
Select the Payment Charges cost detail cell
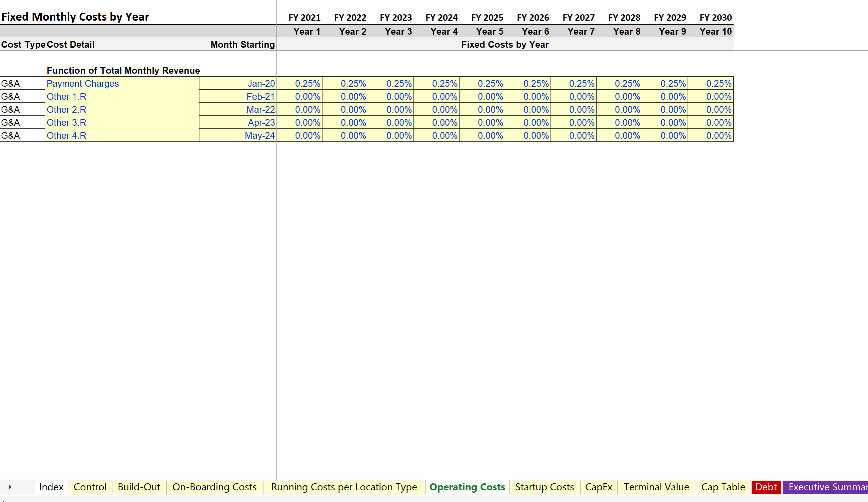point(122,83)
